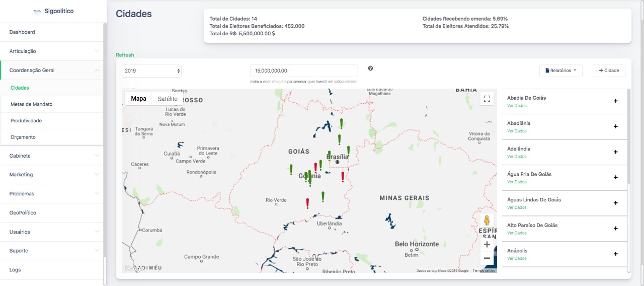
Task: Expand the Gabinete menu
Action: 52,156
